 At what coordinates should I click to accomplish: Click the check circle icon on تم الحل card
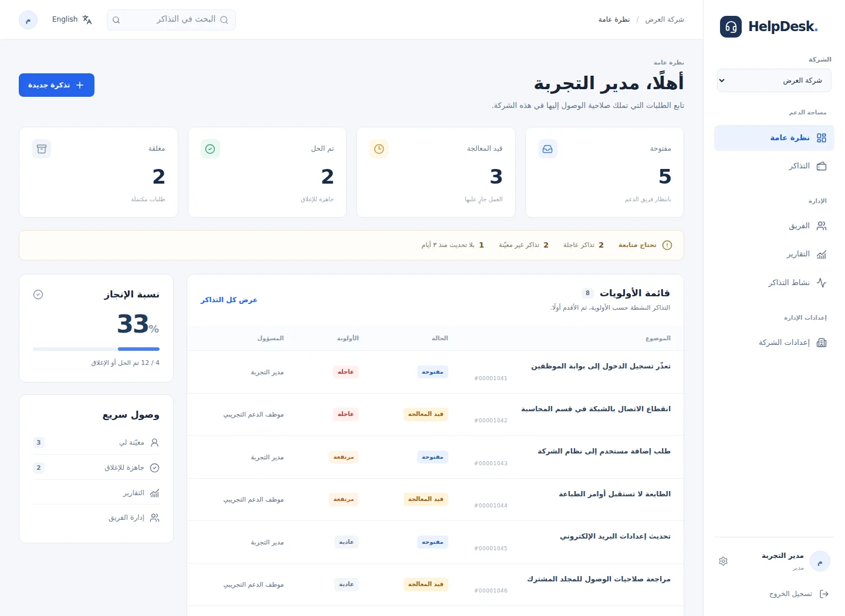210,149
